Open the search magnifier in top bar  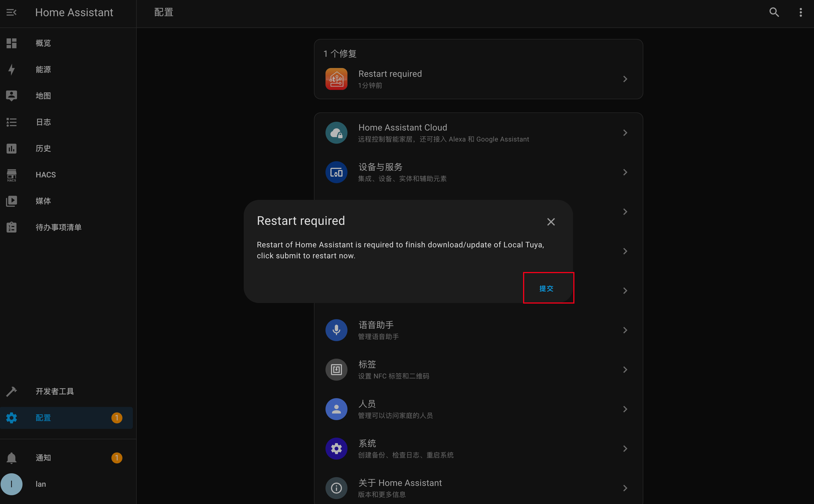(x=774, y=12)
